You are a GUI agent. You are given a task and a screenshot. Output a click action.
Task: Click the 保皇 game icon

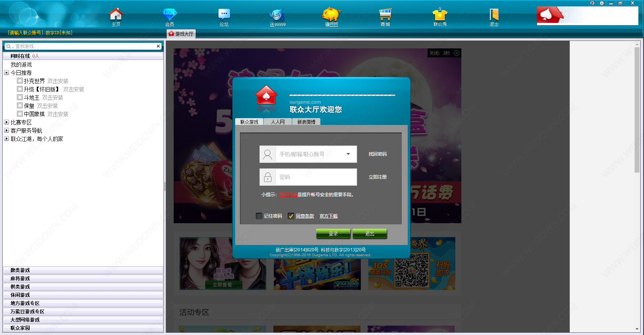click(x=20, y=105)
